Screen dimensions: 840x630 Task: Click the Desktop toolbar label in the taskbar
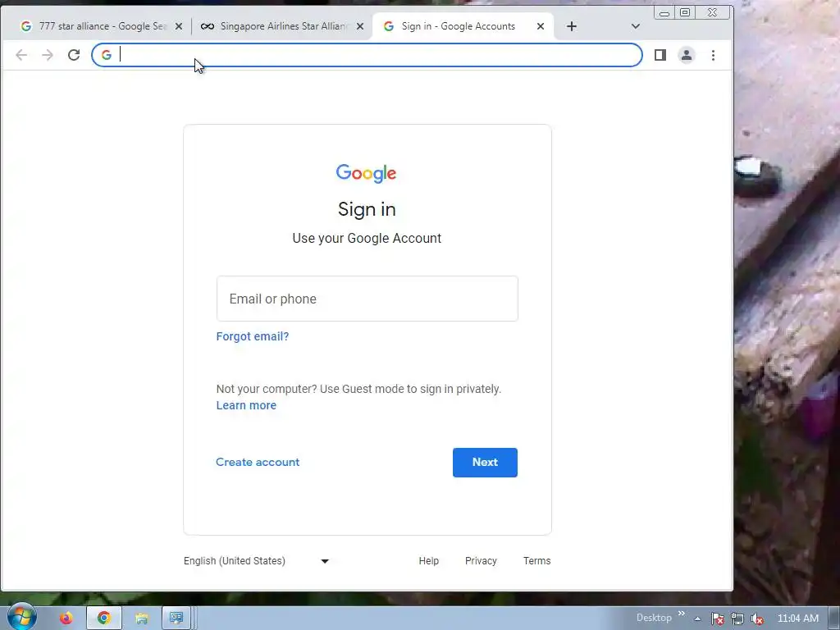[654, 618]
